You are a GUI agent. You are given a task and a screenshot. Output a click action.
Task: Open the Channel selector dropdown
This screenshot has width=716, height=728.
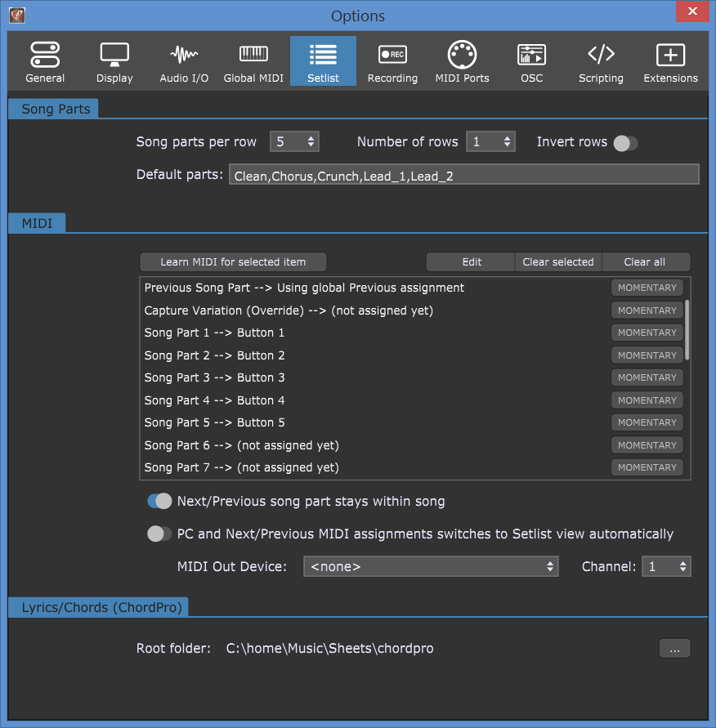(x=666, y=565)
